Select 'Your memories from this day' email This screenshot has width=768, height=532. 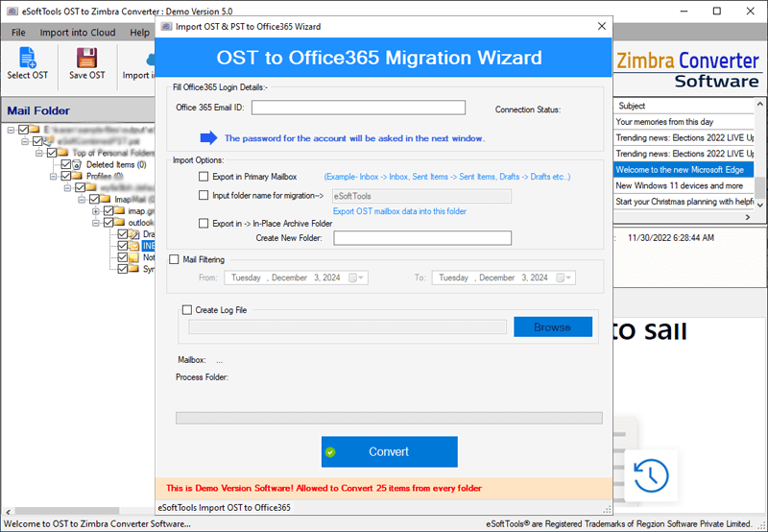684,122
